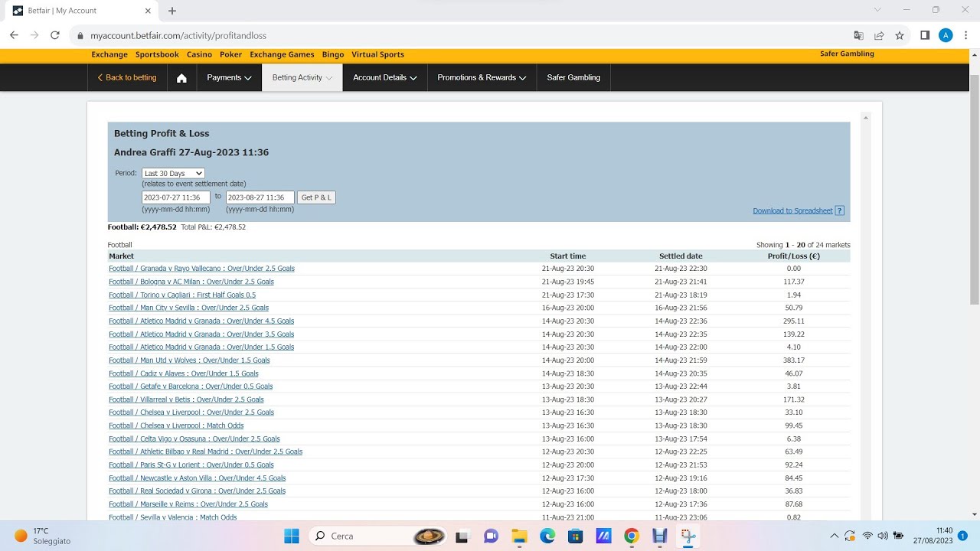This screenshot has height=551, width=980.
Task: Go back with browser back arrow
Action: pyautogui.click(x=14, y=35)
